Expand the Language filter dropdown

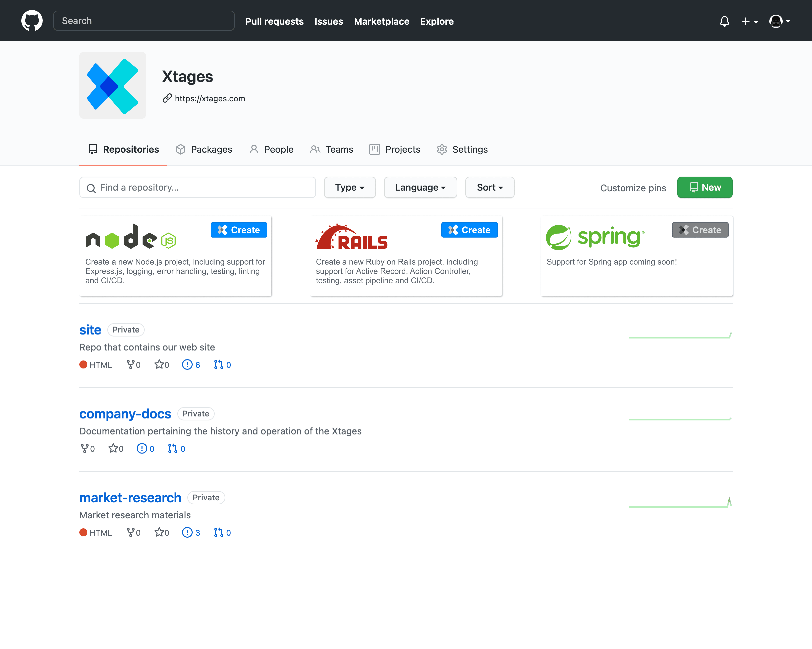[420, 187]
